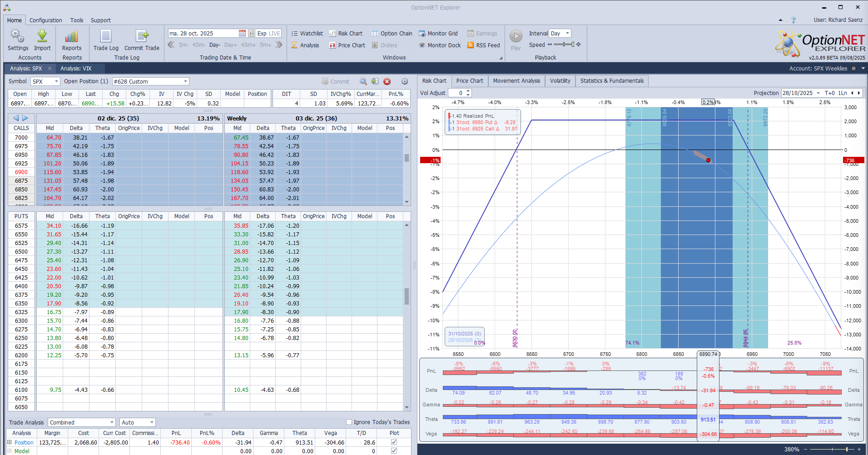Switch to the Analysis: VIX tab
Screen dimensions: 868x455
tap(76, 69)
